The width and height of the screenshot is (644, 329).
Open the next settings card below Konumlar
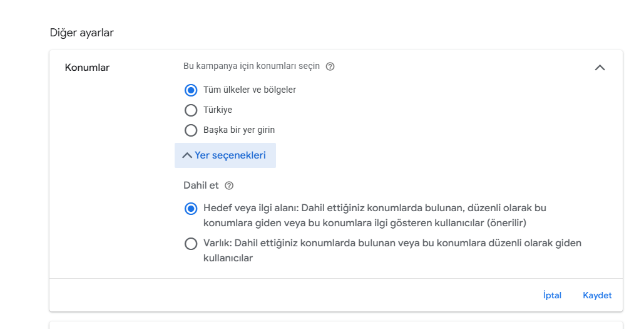pos(336,325)
